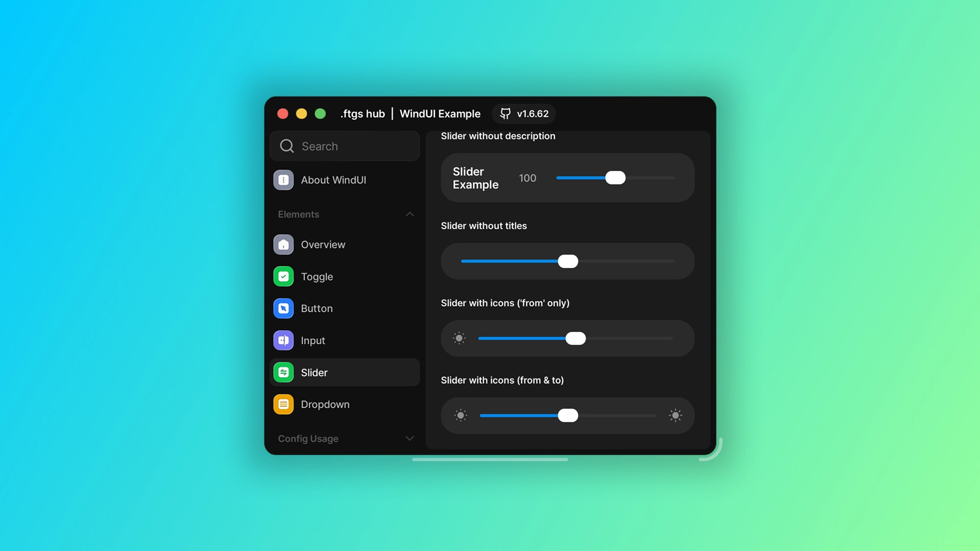Click the Slider element icon in sidebar
Screen dimensions: 980x551
(x=283, y=372)
